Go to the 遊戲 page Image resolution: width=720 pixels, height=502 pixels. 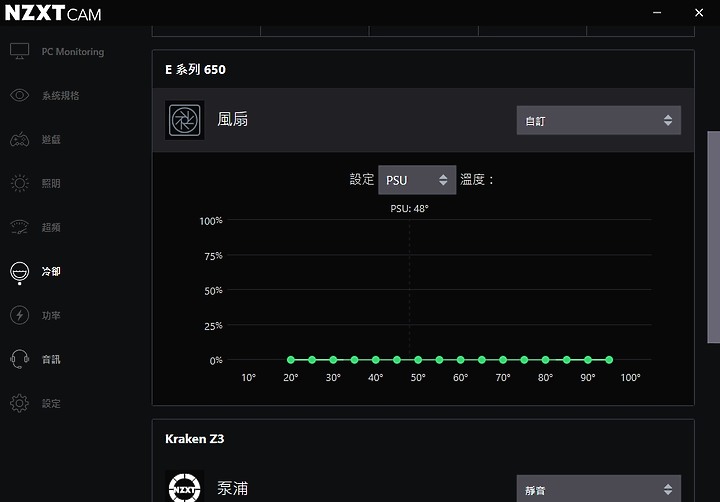tap(51, 140)
